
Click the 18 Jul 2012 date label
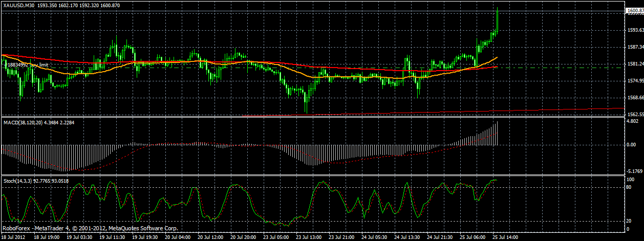(14, 237)
